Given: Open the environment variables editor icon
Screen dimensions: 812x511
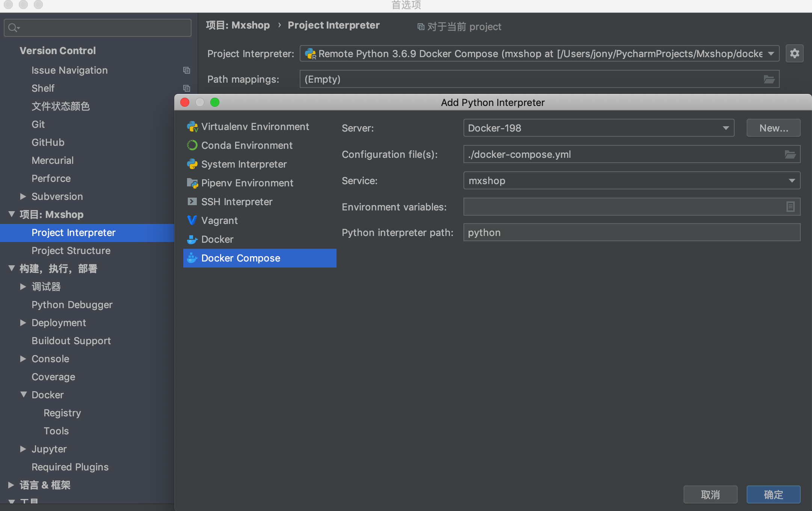Looking at the screenshot, I should 790,207.
